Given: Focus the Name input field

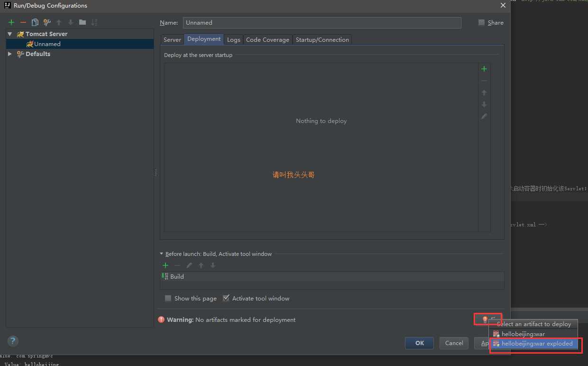Looking at the screenshot, I should pyautogui.click(x=322, y=23).
